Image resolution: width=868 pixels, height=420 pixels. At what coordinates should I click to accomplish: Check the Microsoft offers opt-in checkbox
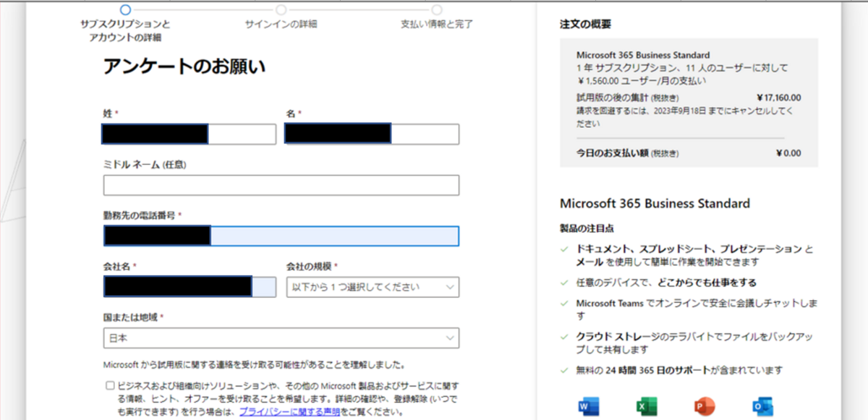(x=110, y=385)
